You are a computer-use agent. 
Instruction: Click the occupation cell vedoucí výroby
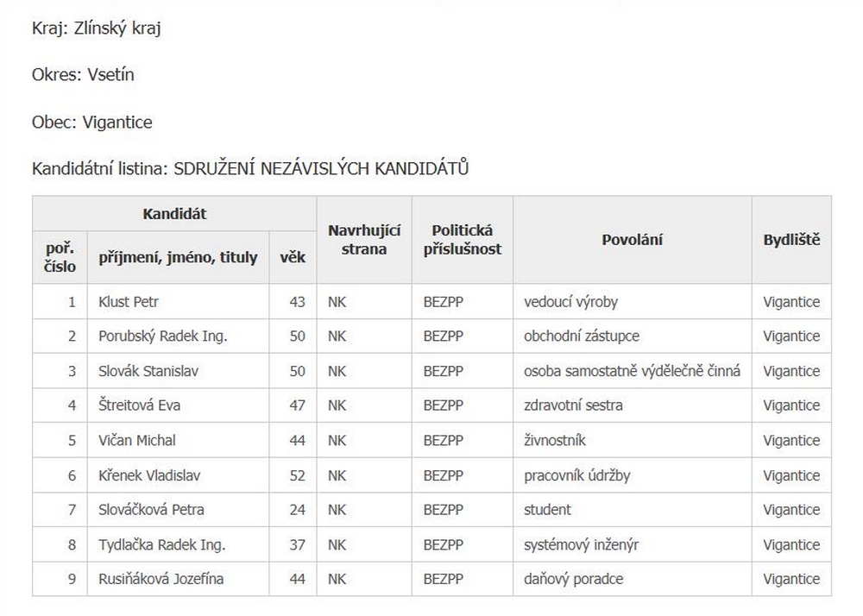pyautogui.click(x=570, y=302)
